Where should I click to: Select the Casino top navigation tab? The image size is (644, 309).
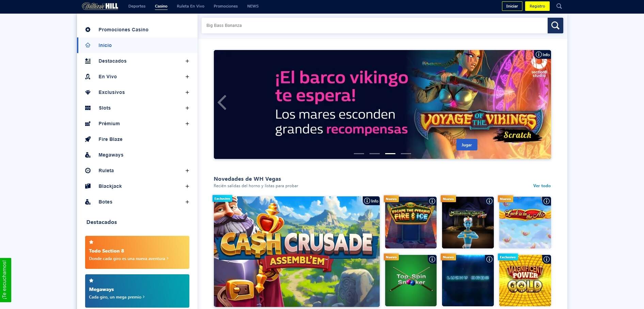click(161, 6)
